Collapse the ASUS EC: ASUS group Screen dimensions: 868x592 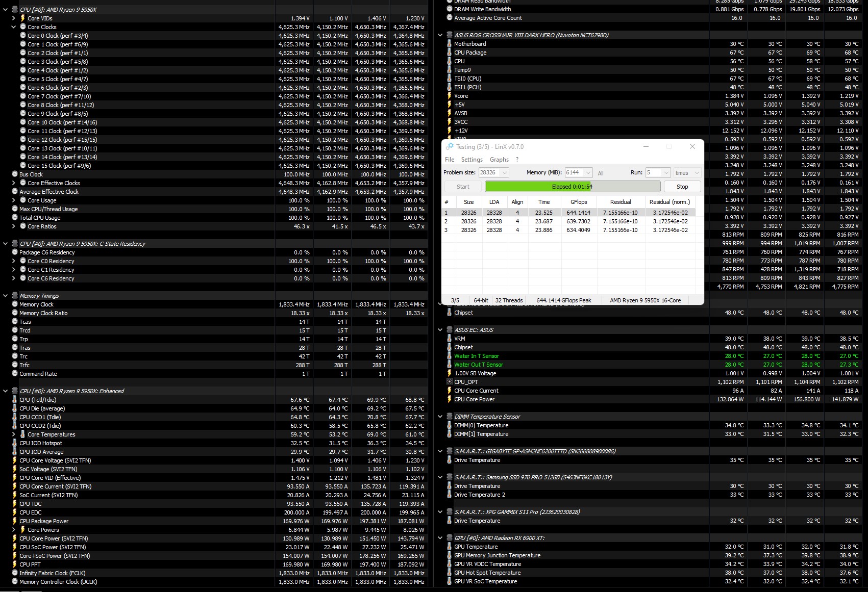tap(440, 330)
